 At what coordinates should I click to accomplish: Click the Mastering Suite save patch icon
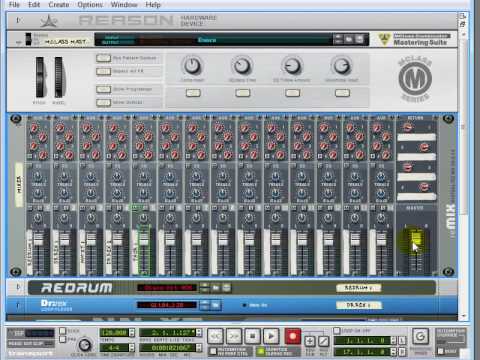pyautogui.click(x=359, y=39)
